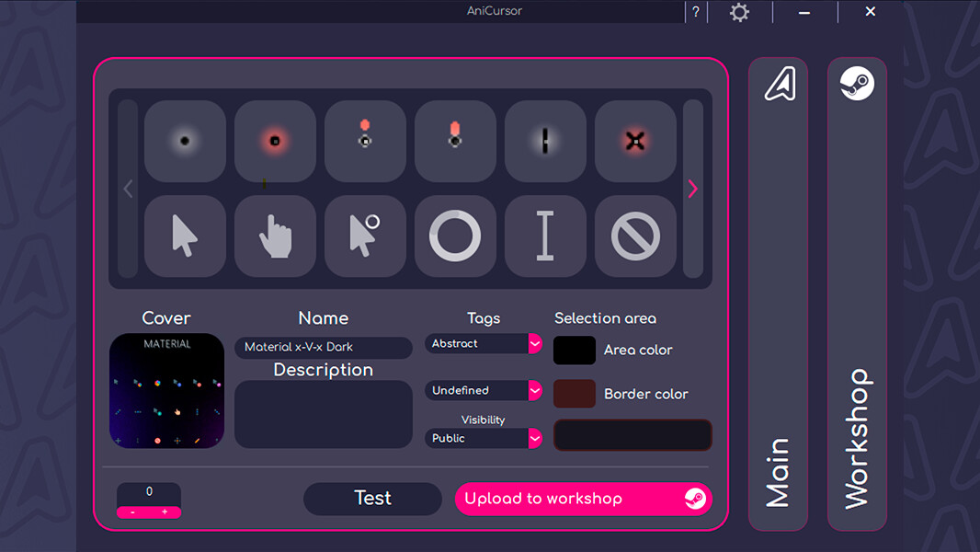Open the Undefined tag dropdown
This screenshot has width=980, height=552.
[x=483, y=390]
